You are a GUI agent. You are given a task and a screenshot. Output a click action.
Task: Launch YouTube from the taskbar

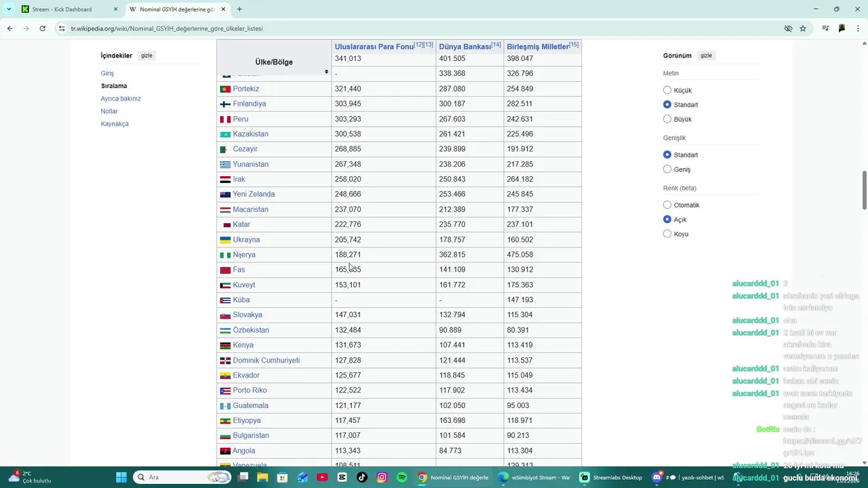click(x=322, y=477)
